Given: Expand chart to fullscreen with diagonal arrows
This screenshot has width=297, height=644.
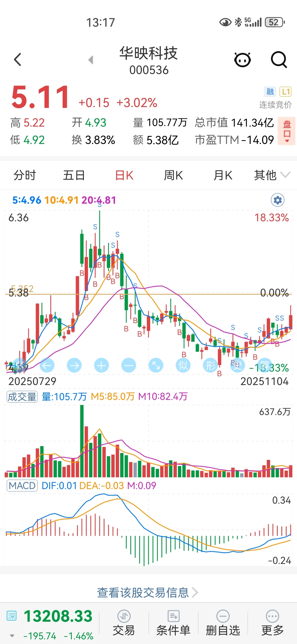Looking at the screenshot, I should coord(156,365).
